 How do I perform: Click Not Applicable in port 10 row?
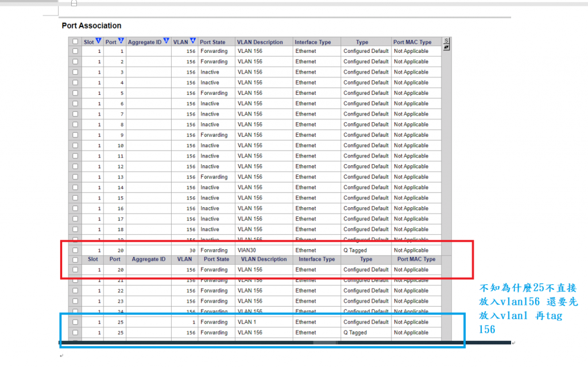click(411, 145)
